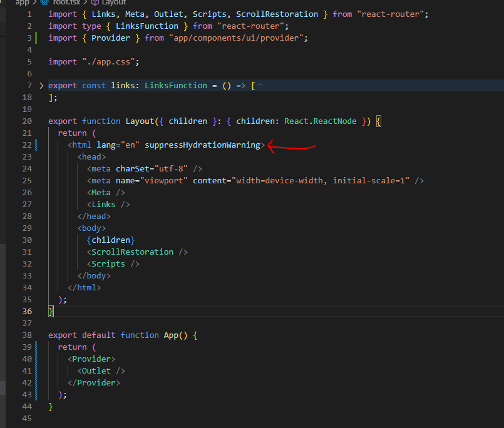
Task: Click the opening body tag on line 29
Action: tap(91, 228)
